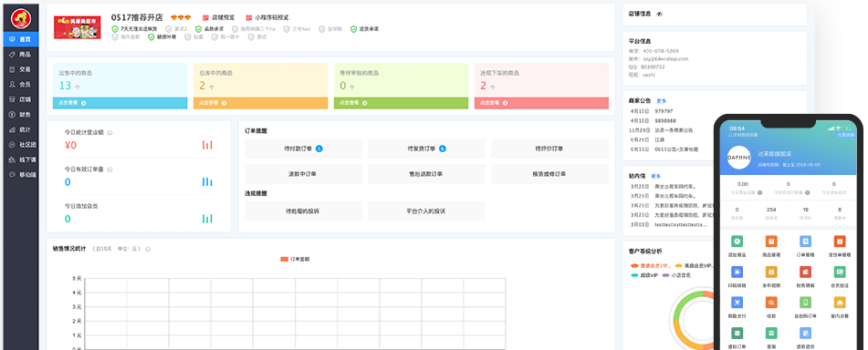Toggle the 订单金额 legend swatch in the chart
Screen dimensions: 868x350
click(285, 259)
